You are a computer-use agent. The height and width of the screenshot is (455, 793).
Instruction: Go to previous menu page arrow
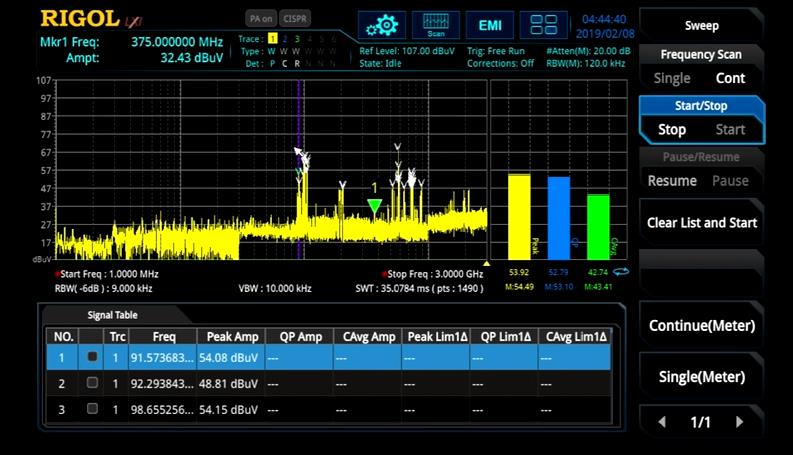pos(662,422)
